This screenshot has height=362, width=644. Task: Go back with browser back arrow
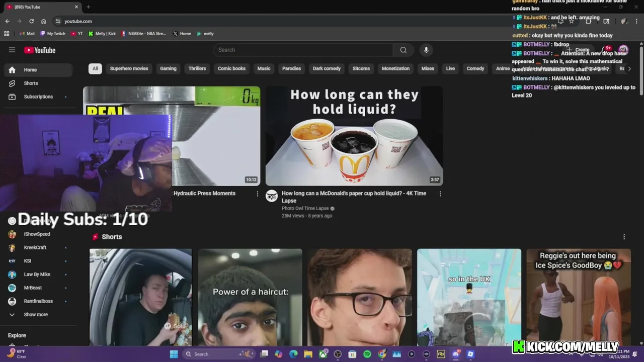7,21
